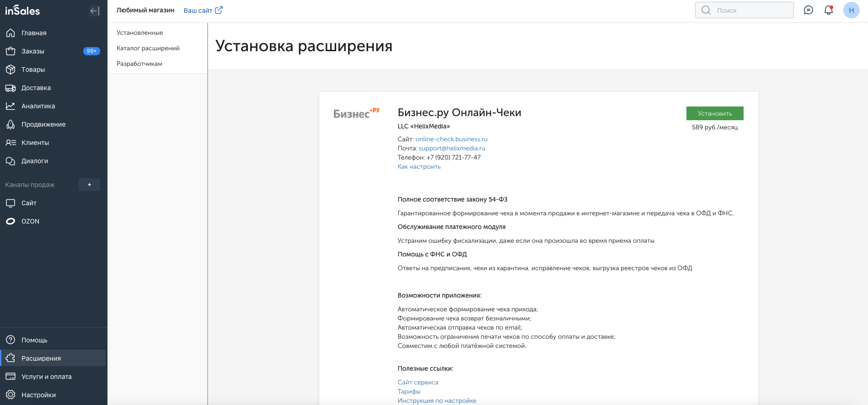Click the chart icon for Аналитика
Screen dimensions: 868x405
point(11,106)
